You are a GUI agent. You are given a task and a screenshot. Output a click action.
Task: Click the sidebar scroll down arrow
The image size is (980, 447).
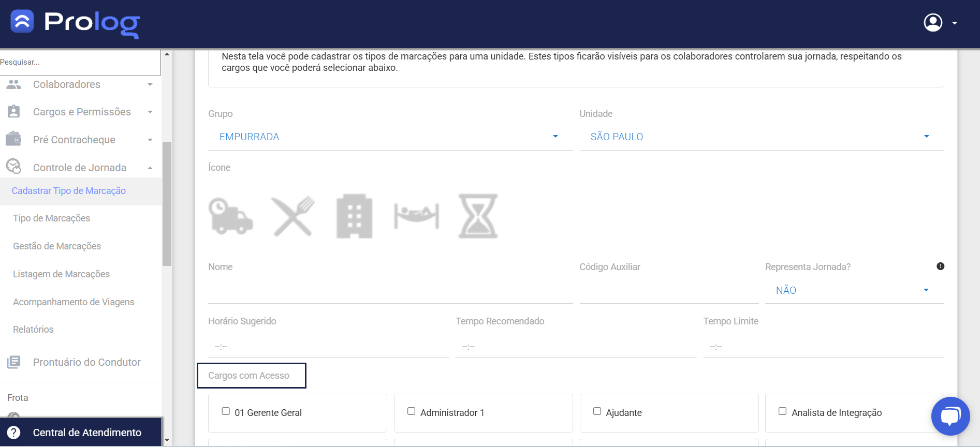167,440
